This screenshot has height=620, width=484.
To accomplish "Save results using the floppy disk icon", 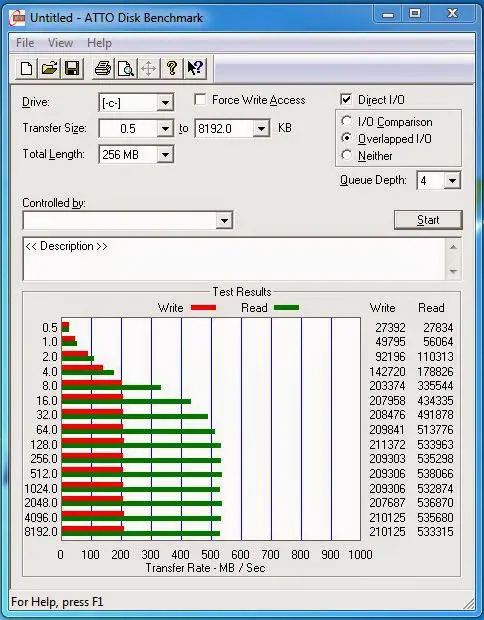I will coord(72,68).
